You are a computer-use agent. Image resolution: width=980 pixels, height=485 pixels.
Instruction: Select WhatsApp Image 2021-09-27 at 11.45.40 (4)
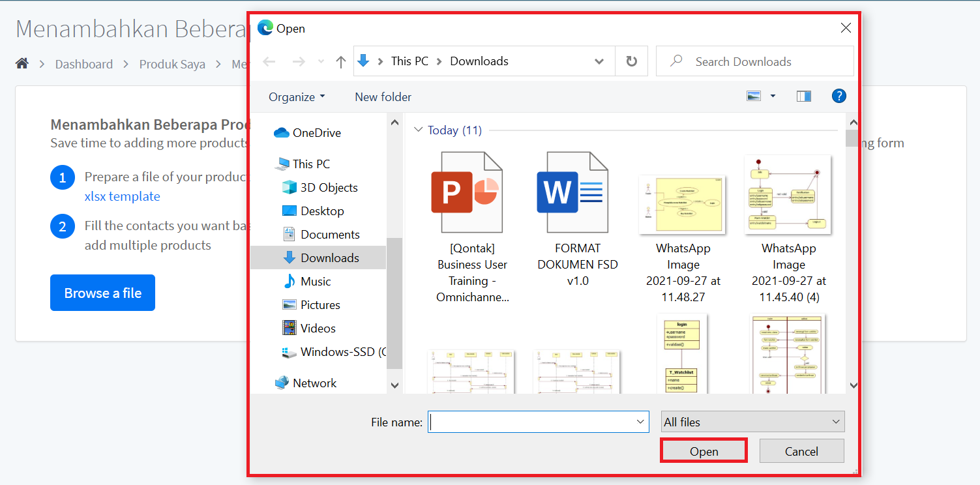coord(789,228)
